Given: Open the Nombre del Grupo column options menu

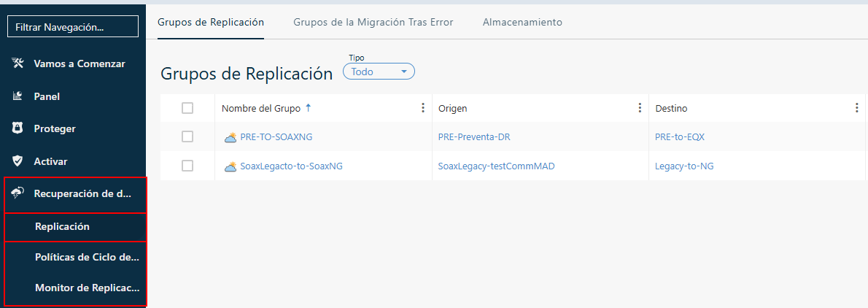Looking at the screenshot, I should click(423, 108).
